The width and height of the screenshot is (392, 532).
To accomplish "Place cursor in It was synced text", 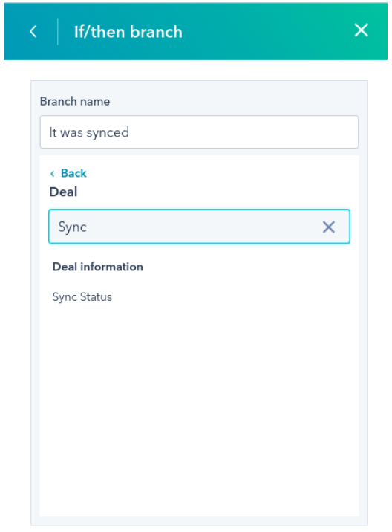I will (89, 133).
